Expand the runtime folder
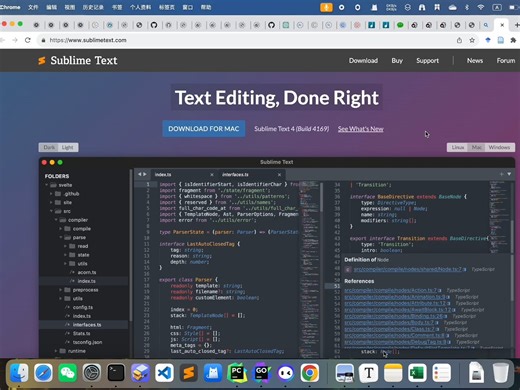The width and height of the screenshot is (520, 390). tap(56, 351)
